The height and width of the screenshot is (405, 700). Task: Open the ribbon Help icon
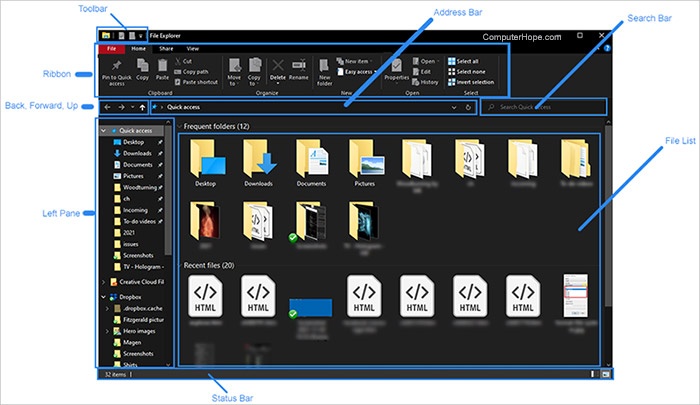[x=607, y=48]
